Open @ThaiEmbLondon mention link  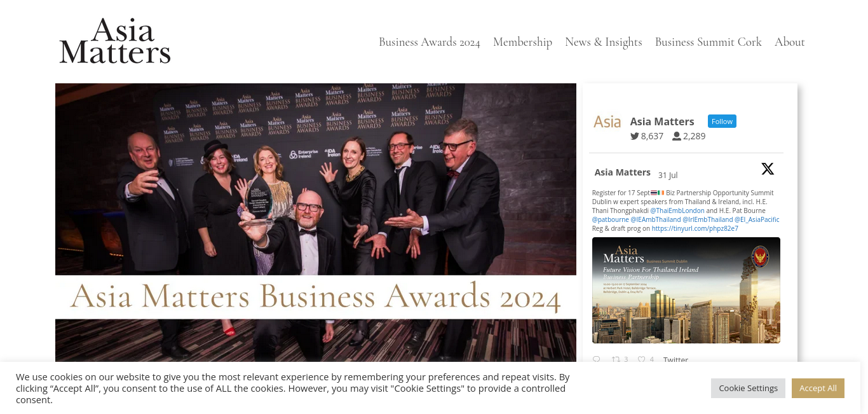(x=677, y=210)
